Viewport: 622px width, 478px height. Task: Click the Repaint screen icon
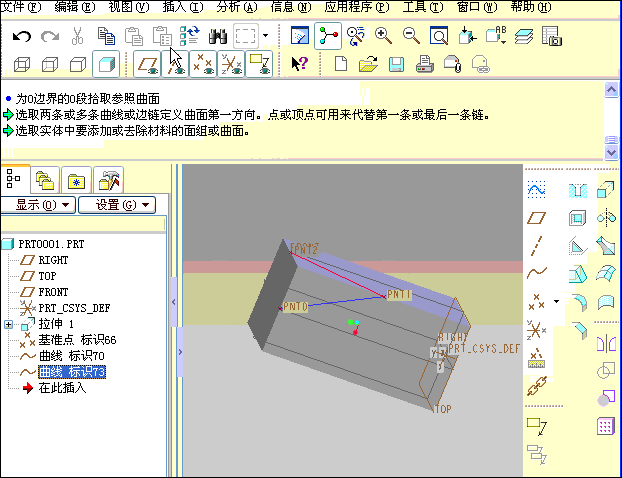pyautogui.click(x=299, y=36)
